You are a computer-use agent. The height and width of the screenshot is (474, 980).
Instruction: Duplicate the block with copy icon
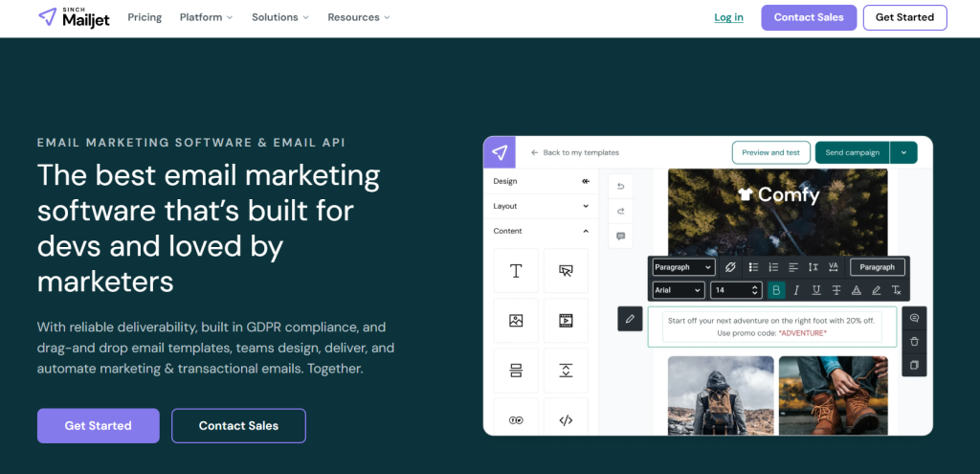[914, 365]
